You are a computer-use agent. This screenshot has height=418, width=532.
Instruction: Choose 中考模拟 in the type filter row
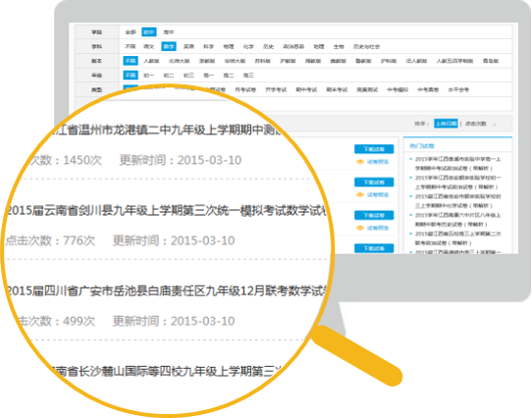click(398, 89)
